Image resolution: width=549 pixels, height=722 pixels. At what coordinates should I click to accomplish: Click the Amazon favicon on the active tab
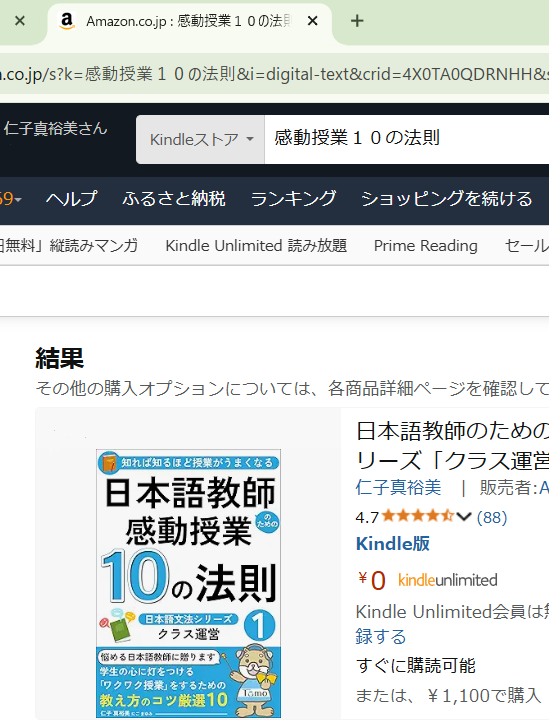pos(67,21)
